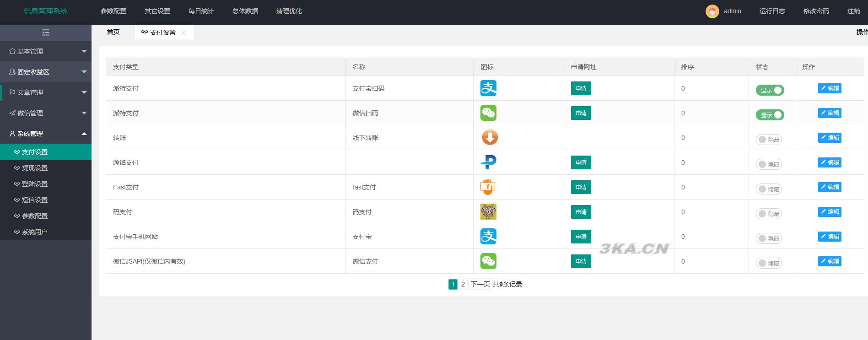Toggle the 隐藏 switch for 线下转账
Viewport: 868px width, 340px height.
[x=769, y=140]
